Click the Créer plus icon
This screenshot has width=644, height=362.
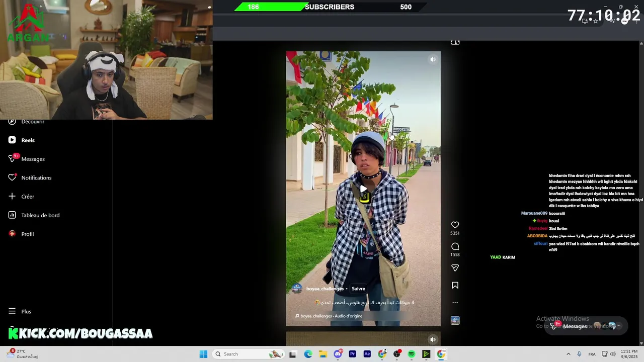[x=12, y=197]
